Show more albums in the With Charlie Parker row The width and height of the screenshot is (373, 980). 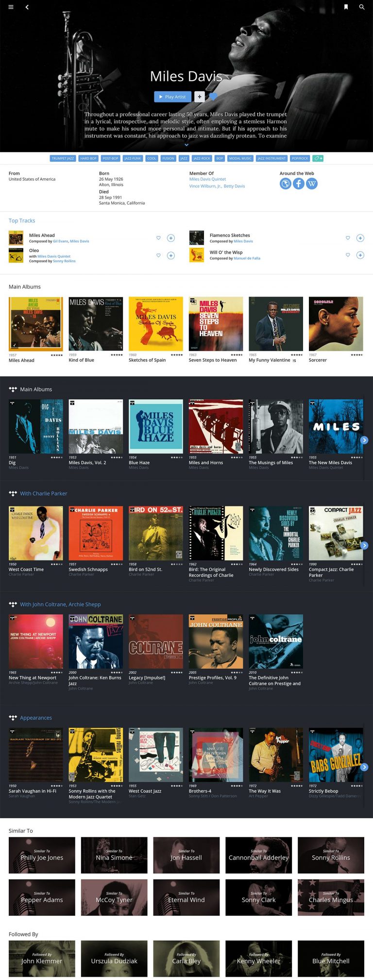click(364, 545)
